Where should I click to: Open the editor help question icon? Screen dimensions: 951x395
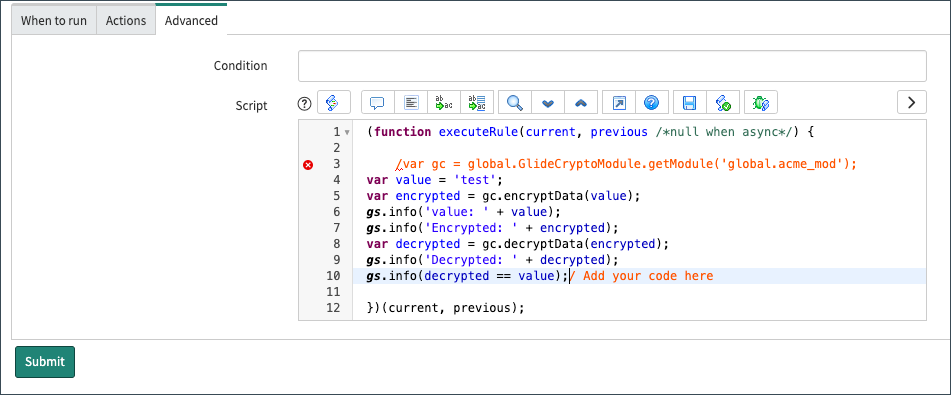click(x=652, y=103)
